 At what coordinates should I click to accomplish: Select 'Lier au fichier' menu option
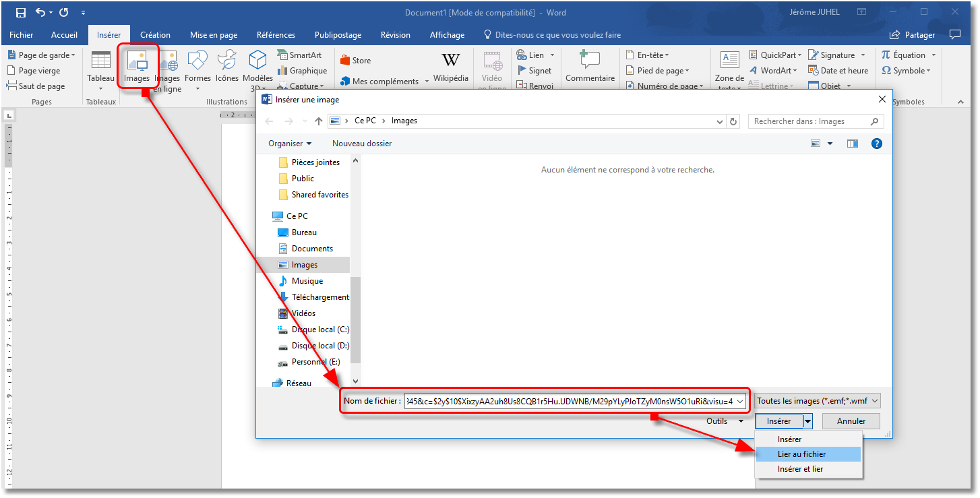coord(801,454)
